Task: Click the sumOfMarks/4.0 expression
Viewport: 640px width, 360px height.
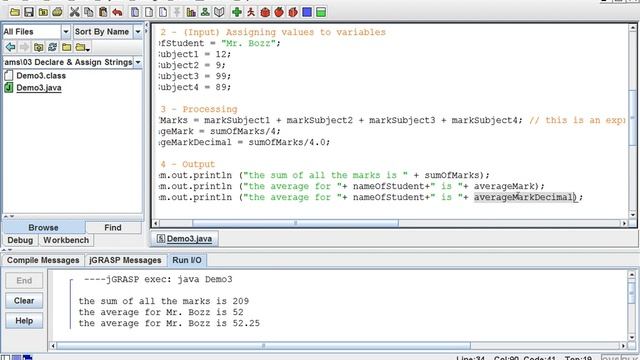Action: tap(287, 142)
